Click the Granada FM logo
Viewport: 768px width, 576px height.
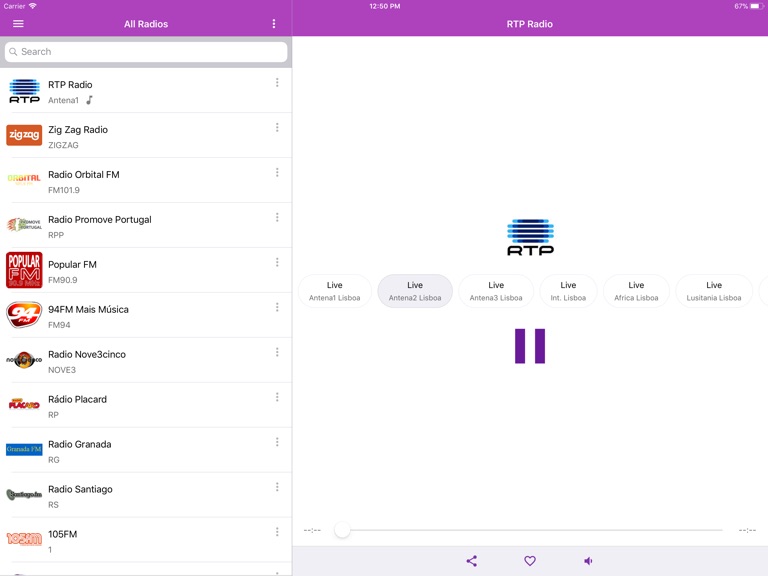(x=24, y=449)
